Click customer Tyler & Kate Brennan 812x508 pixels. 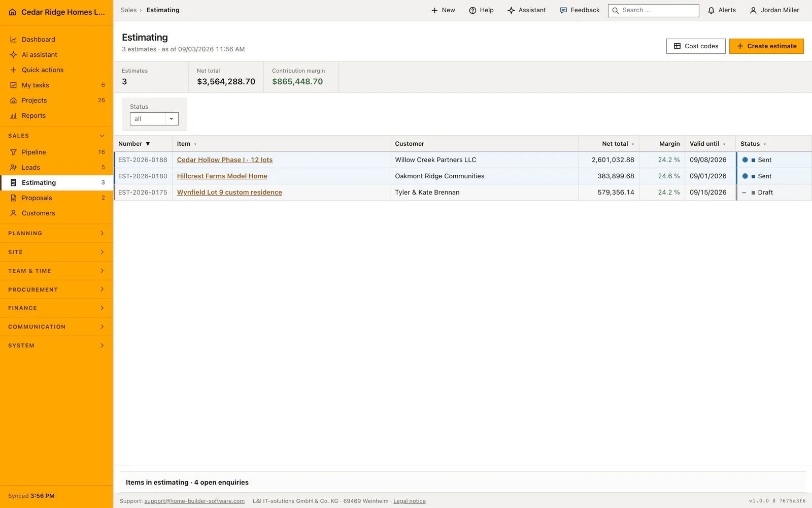[427, 192]
